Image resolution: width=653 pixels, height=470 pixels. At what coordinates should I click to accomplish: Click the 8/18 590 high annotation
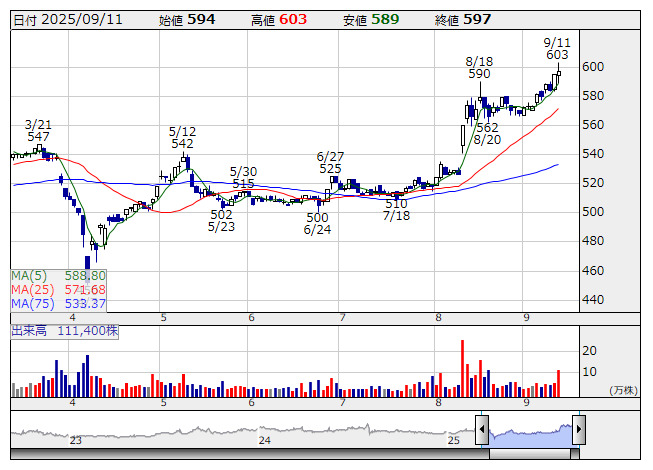pyautogui.click(x=479, y=68)
